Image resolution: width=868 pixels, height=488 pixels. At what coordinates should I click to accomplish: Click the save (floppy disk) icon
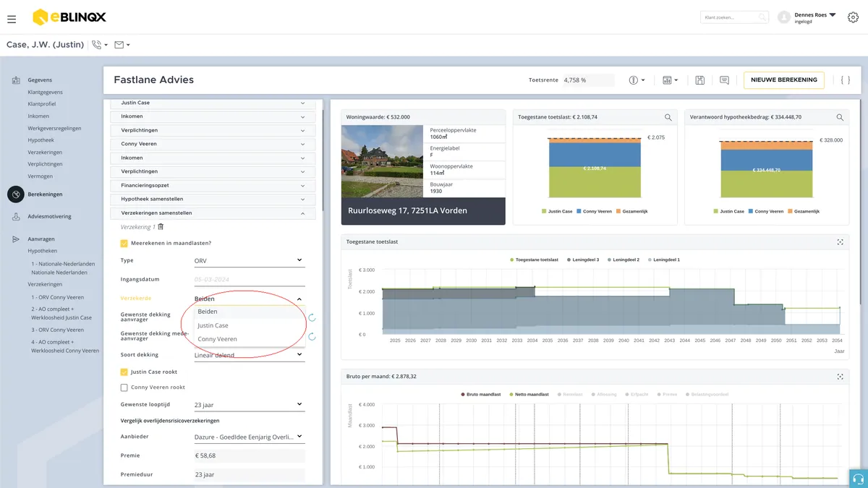[x=699, y=80]
